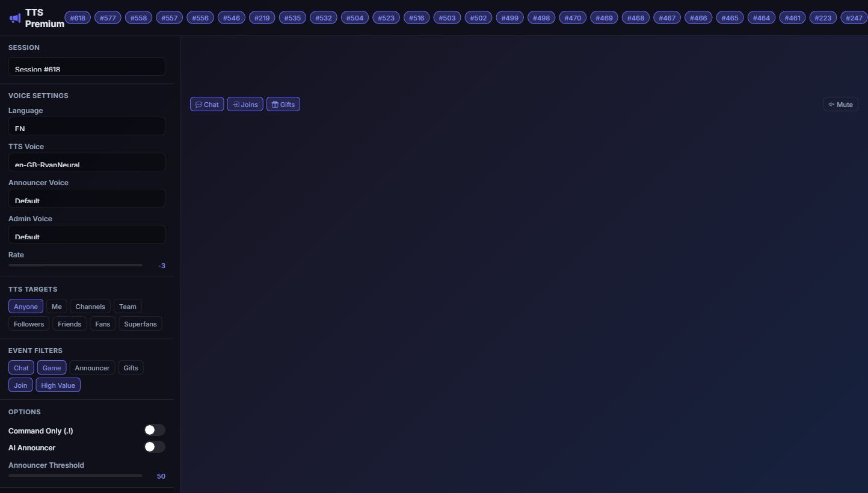This screenshot has width=868, height=493.
Task: Select the Team TTS target
Action: pyautogui.click(x=128, y=306)
